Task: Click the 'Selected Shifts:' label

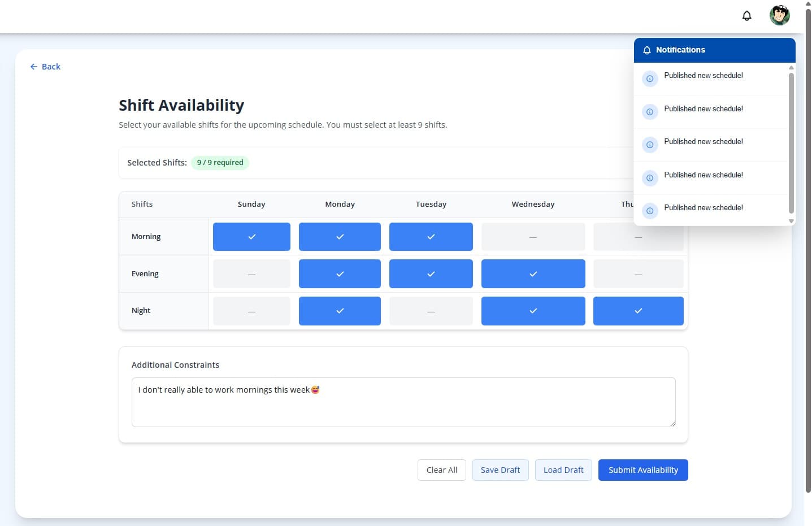Action: tap(157, 163)
